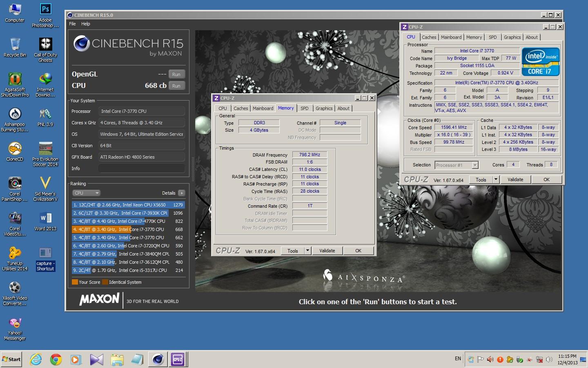588x368 pixels.
Task: Open the Computer desktop icon
Action: click(15, 13)
